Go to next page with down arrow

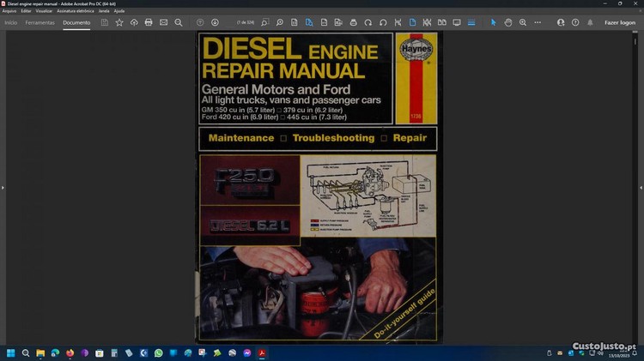215,22
